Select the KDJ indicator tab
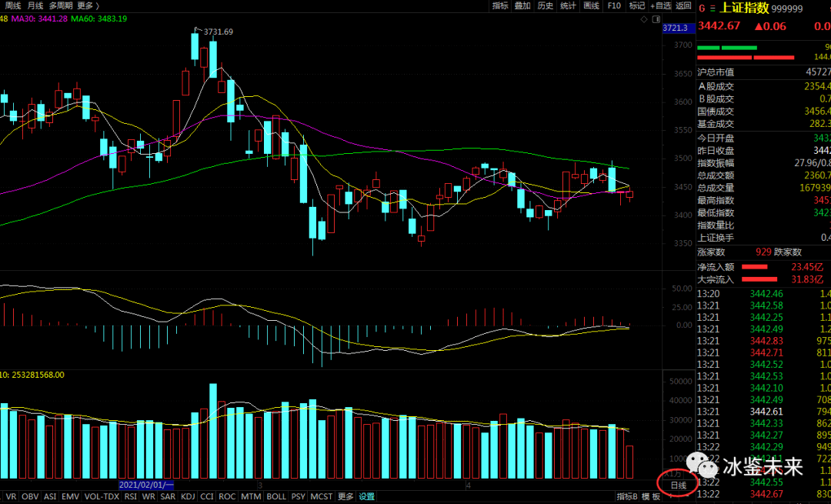This screenshot has height=504, width=831. [188, 497]
